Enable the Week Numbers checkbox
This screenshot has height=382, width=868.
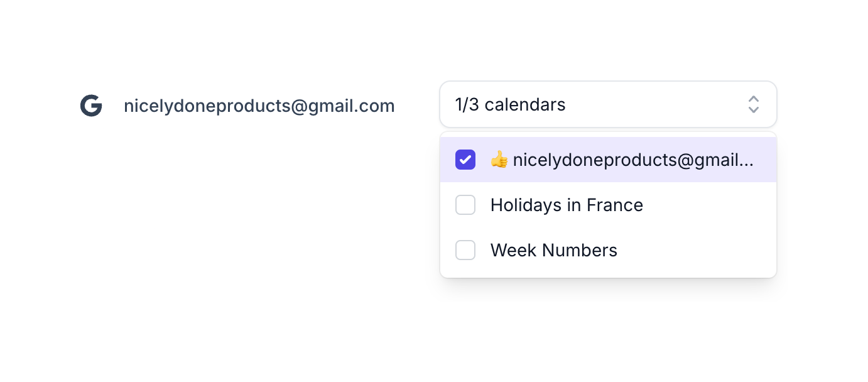tap(465, 250)
